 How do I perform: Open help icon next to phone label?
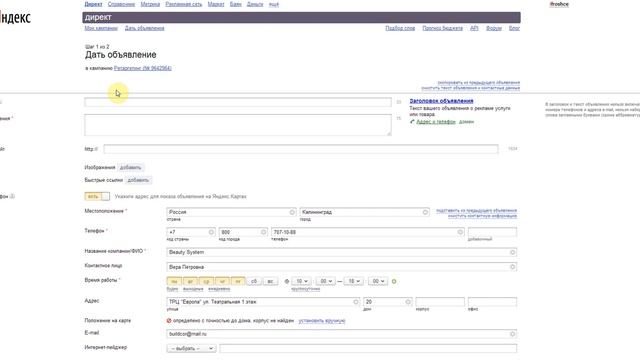[x=12, y=196]
